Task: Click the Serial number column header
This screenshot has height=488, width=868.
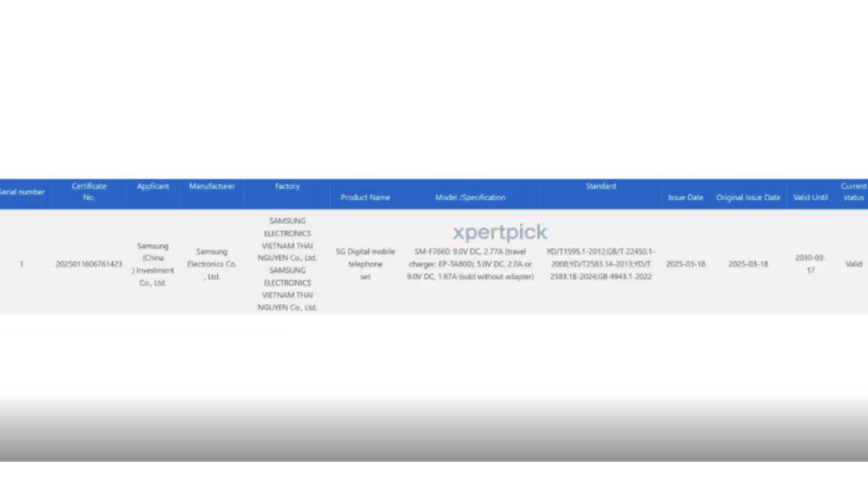Action: point(22,192)
